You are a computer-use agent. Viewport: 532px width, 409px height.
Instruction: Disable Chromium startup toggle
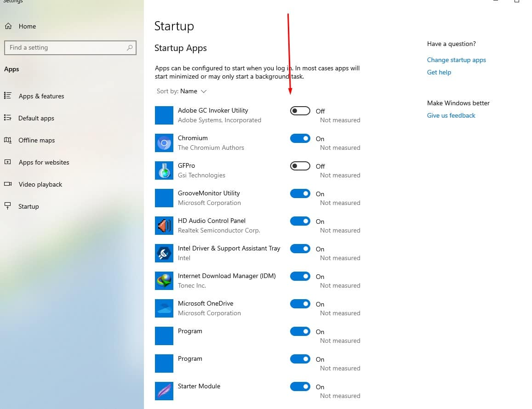(x=300, y=138)
